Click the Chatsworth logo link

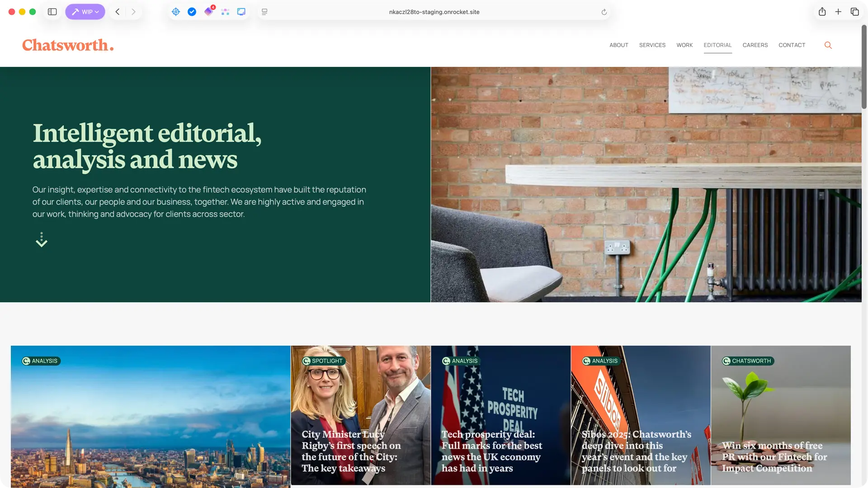pos(68,45)
